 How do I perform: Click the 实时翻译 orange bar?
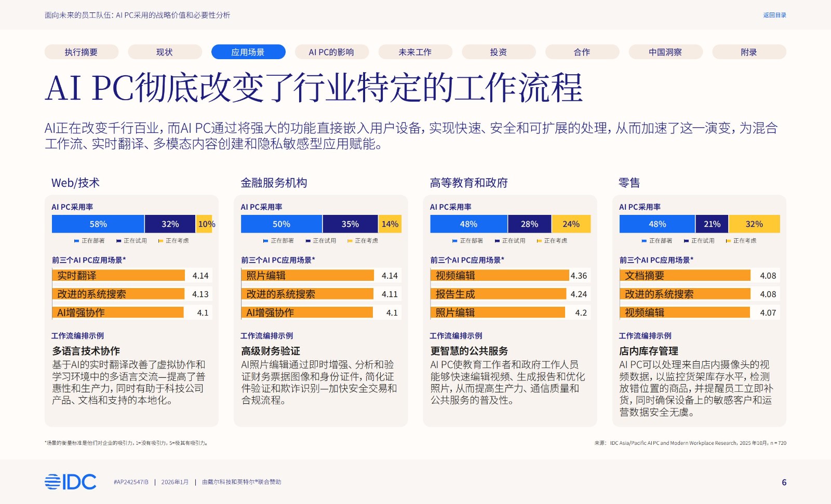[118, 276]
